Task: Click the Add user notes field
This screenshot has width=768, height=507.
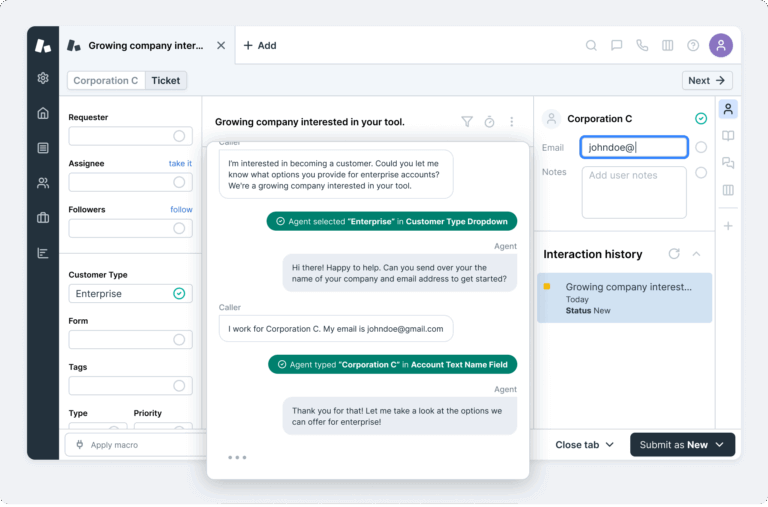Action: point(634,191)
